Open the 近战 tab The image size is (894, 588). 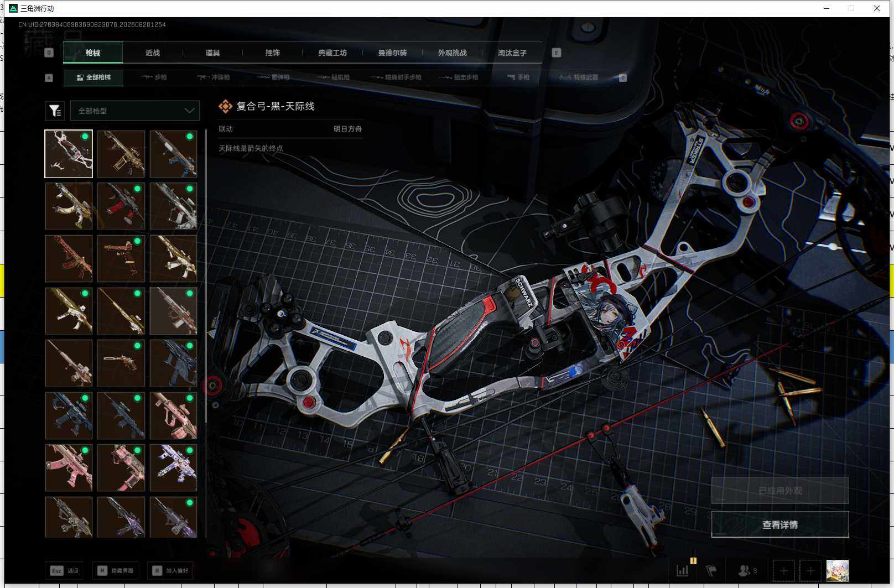[x=153, y=53]
